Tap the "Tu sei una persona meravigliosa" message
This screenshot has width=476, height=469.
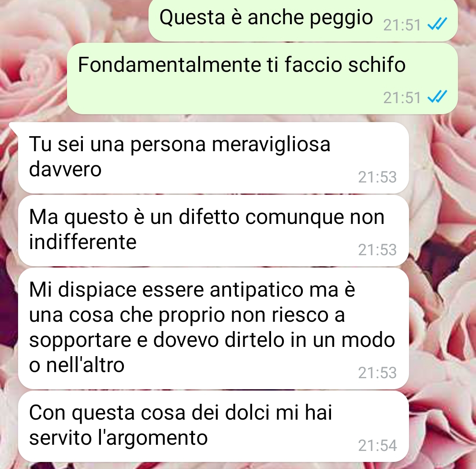(213, 157)
